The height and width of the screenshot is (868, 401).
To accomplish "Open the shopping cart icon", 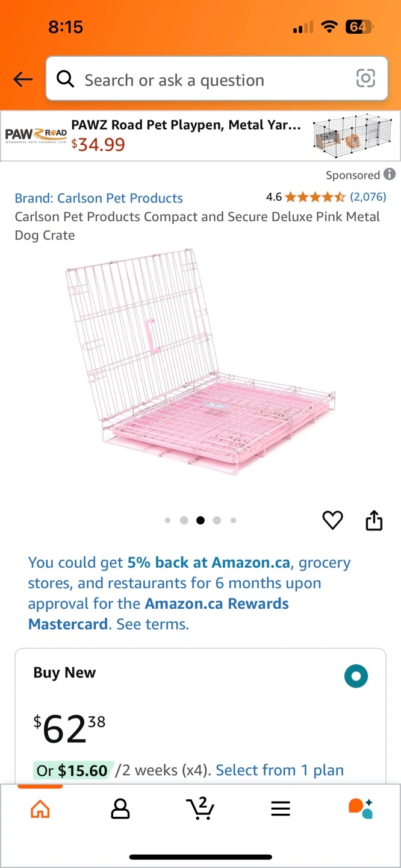I will pos(200,808).
